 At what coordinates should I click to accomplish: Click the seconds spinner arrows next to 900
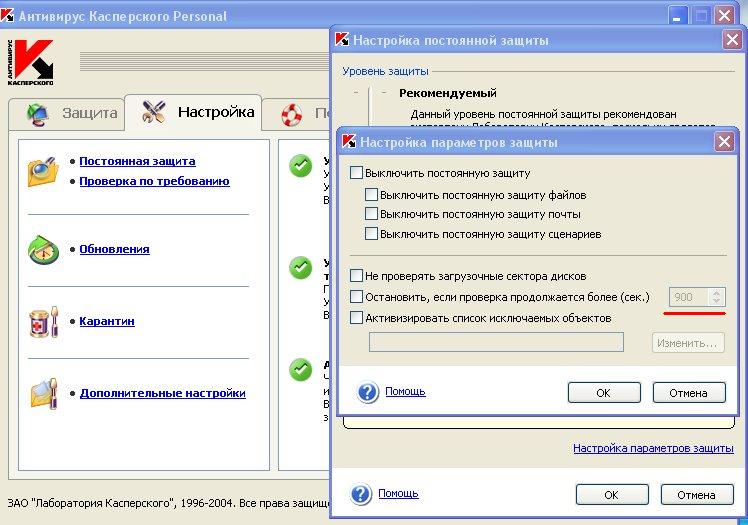pos(714,297)
